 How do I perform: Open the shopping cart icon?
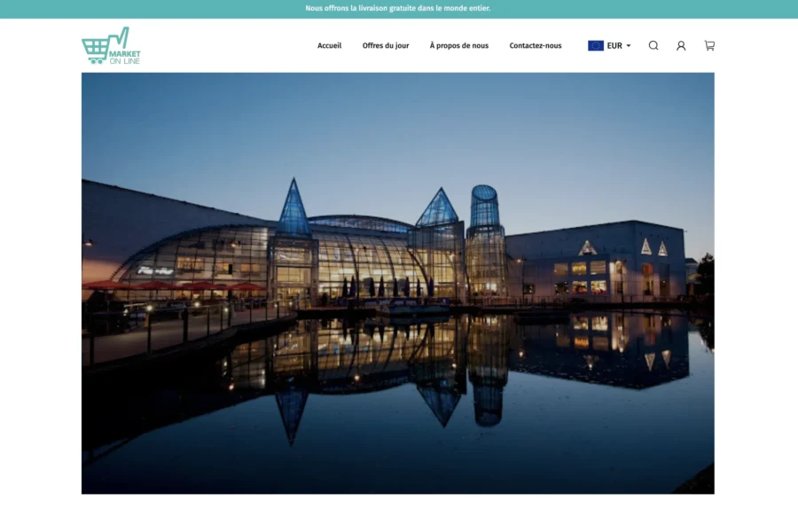709,45
